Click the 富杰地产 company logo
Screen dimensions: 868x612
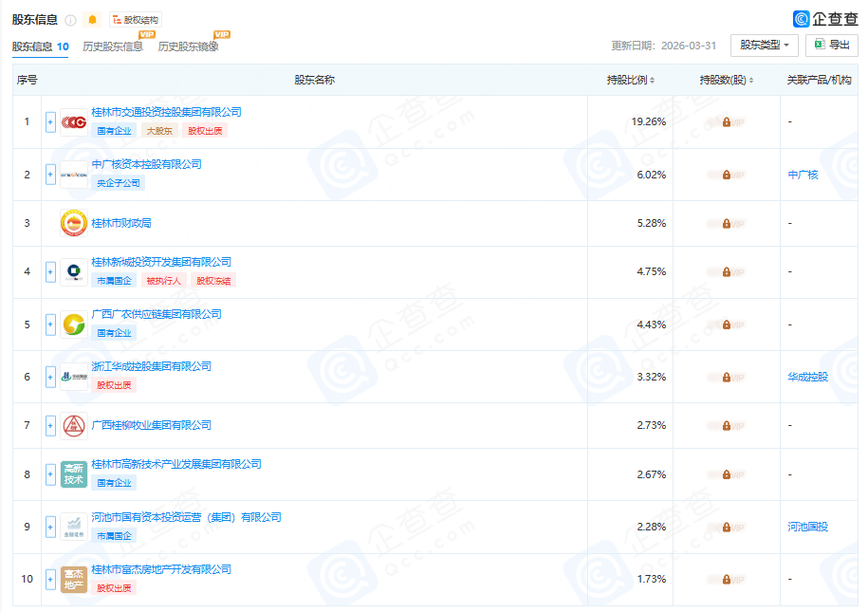[74, 580]
